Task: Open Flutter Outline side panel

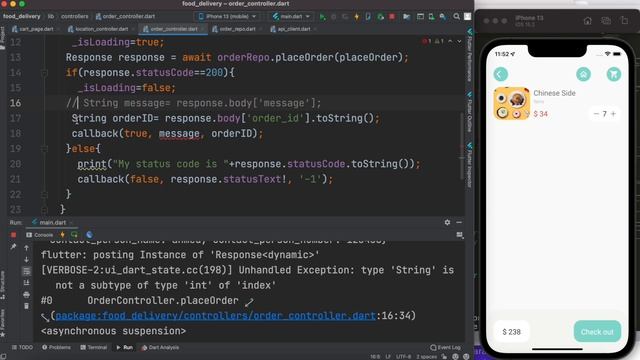Action: 470,113
